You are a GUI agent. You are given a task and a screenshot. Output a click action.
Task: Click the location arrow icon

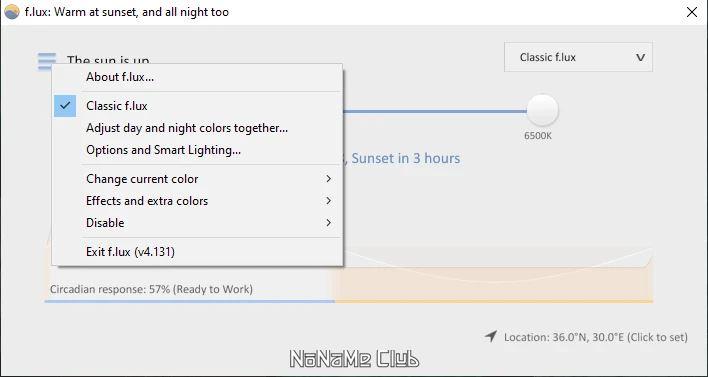(491, 336)
